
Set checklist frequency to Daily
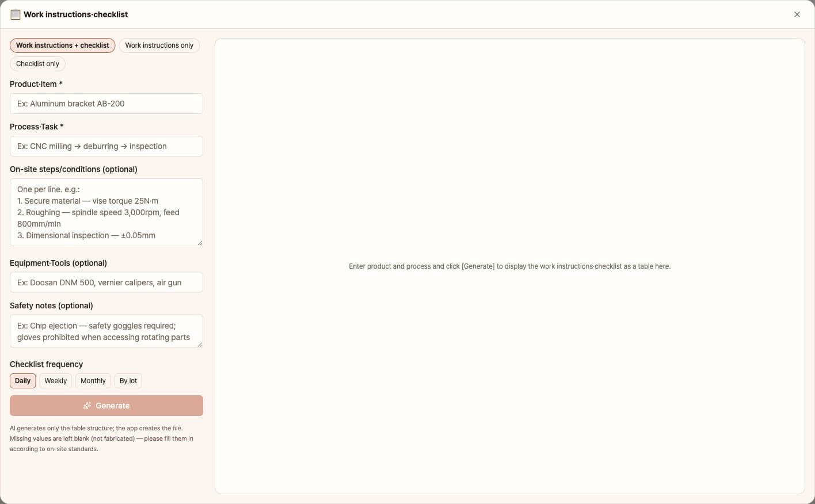click(23, 381)
